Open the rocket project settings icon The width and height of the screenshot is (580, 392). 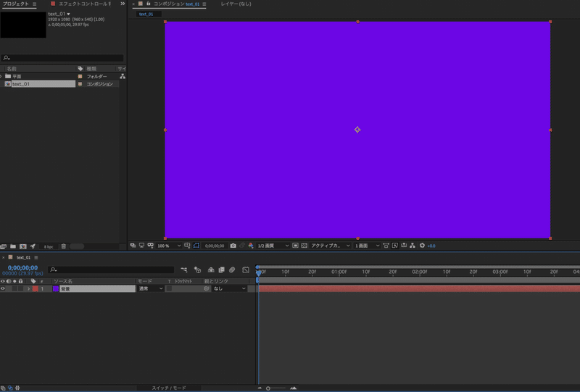[33, 246]
